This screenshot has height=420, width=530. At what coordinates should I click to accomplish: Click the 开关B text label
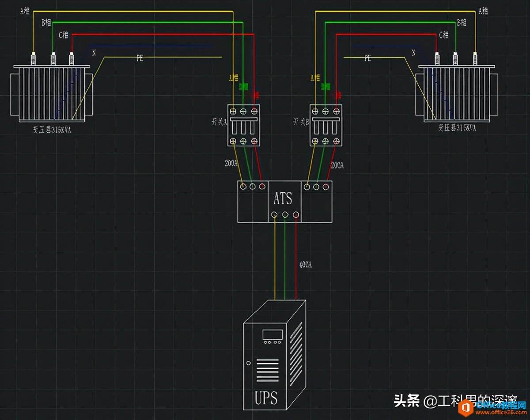click(300, 122)
